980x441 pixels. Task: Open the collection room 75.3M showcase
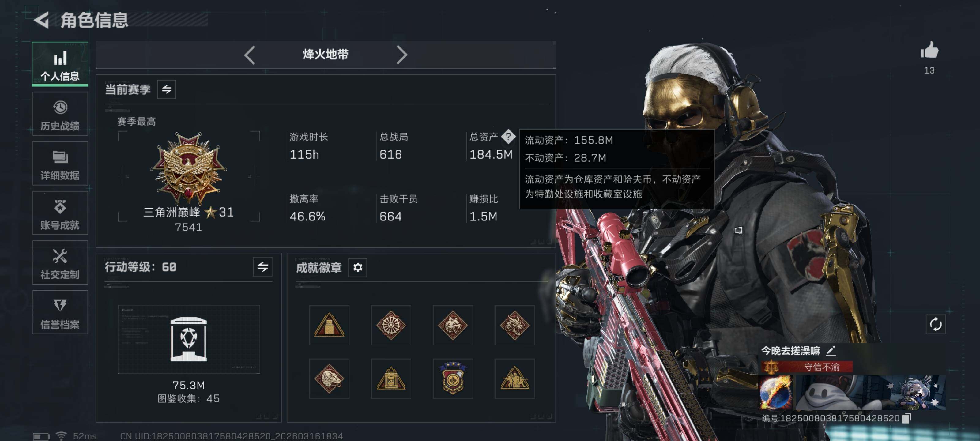[189, 339]
